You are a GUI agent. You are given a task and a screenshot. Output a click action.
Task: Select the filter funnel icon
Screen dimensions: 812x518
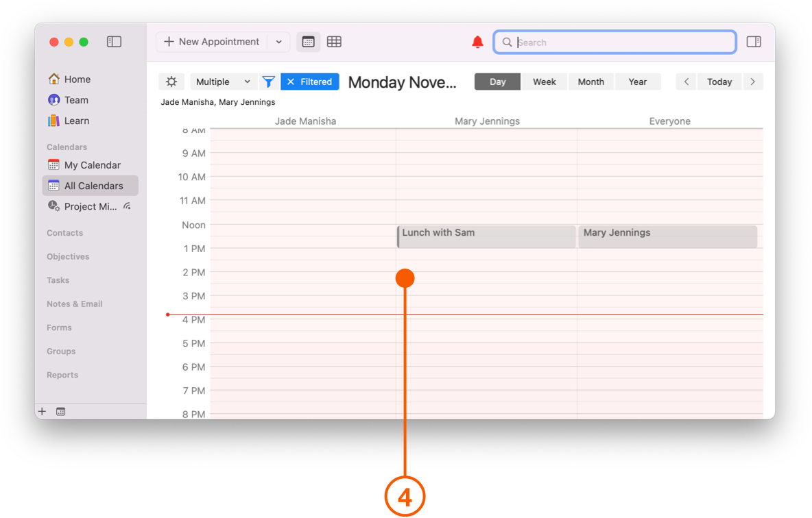point(268,81)
